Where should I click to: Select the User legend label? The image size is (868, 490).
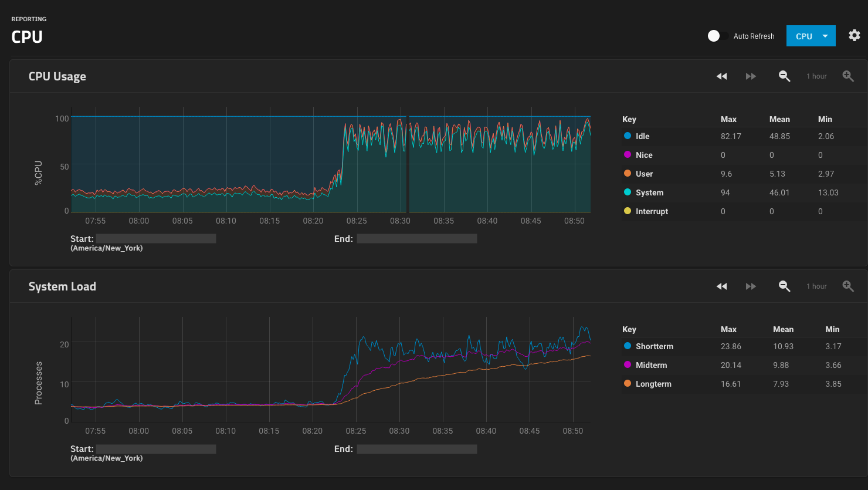644,174
